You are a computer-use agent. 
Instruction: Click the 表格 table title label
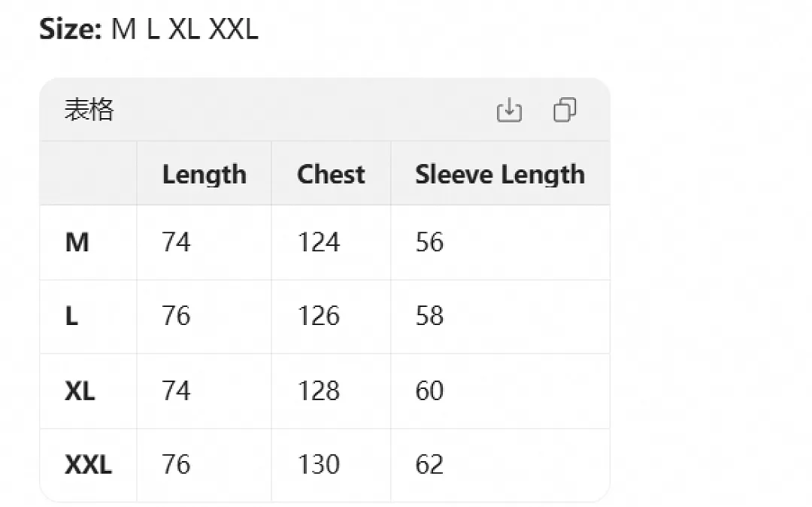89,110
